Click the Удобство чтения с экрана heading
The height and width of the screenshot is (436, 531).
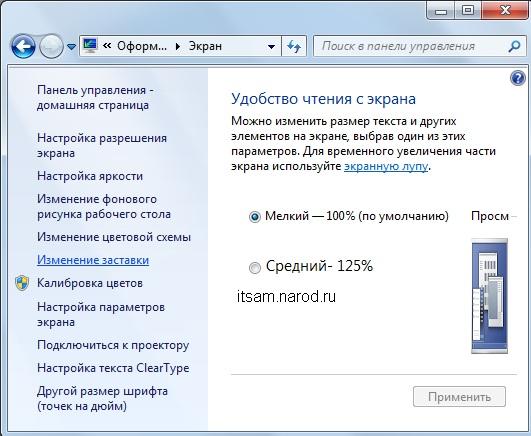coord(323,99)
